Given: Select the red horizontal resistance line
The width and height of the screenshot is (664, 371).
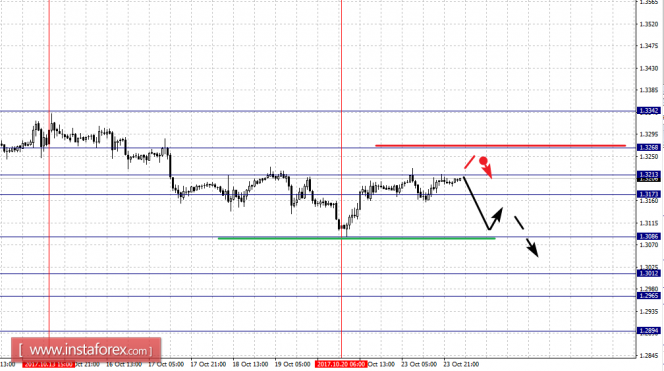Looking at the screenshot, I should click(x=501, y=146).
